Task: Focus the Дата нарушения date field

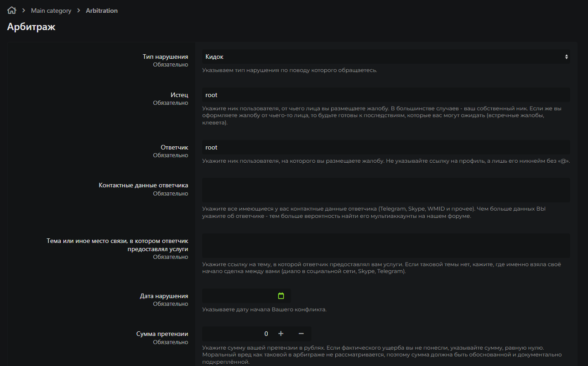Action: (239, 296)
